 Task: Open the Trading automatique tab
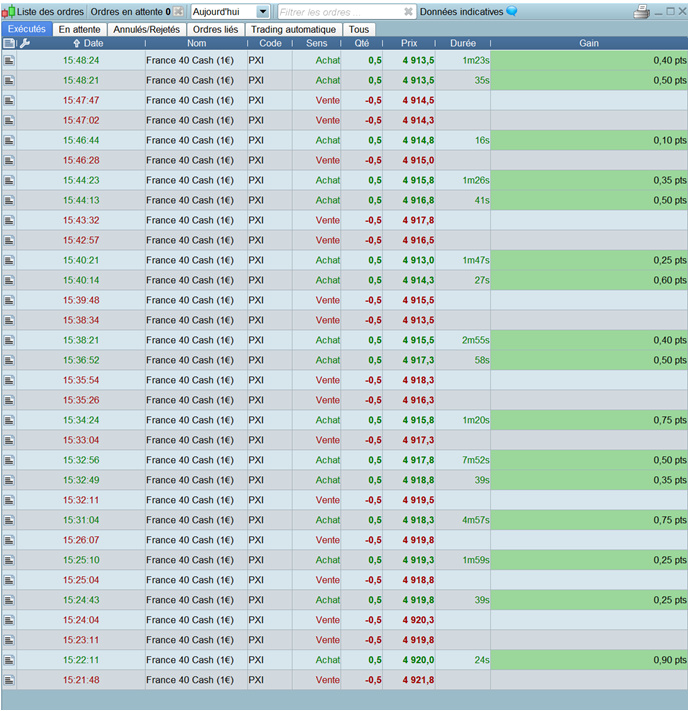(x=293, y=29)
